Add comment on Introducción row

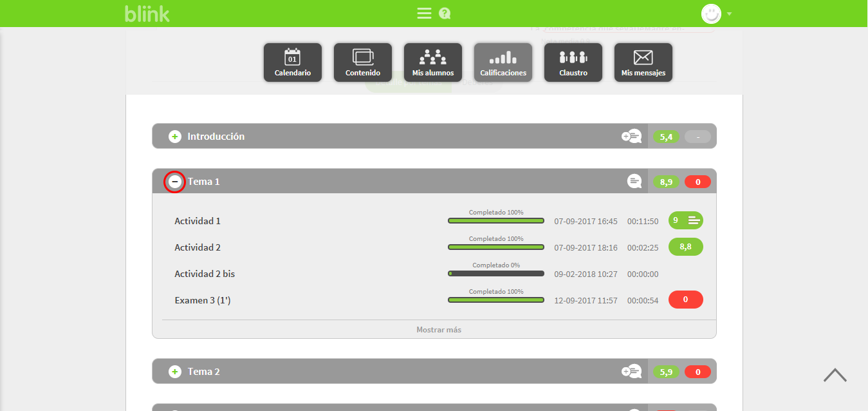click(632, 137)
